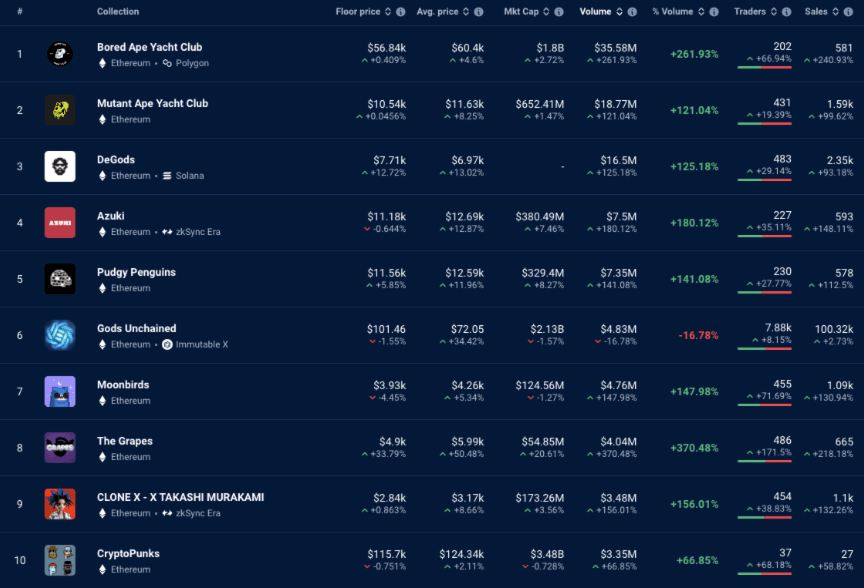The width and height of the screenshot is (864, 588).
Task: Click the Gods Unchained blue icon
Action: (x=60, y=335)
